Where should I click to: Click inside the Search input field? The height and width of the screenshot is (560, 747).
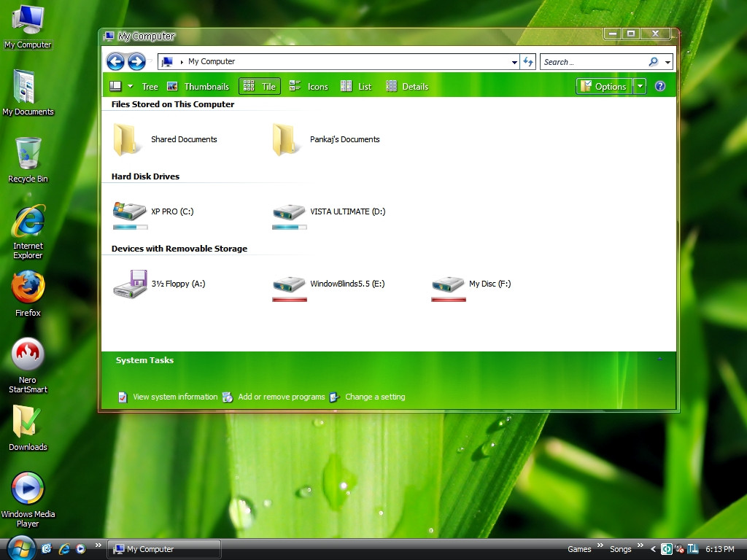click(x=595, y=62)
